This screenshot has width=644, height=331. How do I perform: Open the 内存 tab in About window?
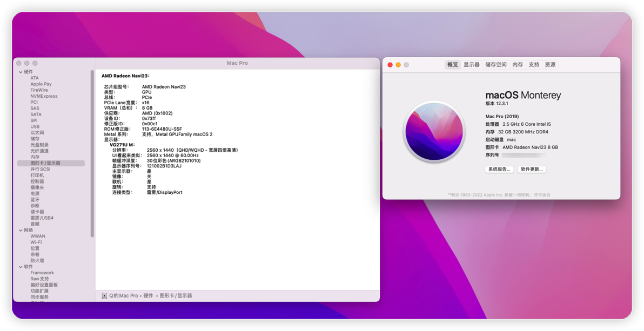point(518,64)
